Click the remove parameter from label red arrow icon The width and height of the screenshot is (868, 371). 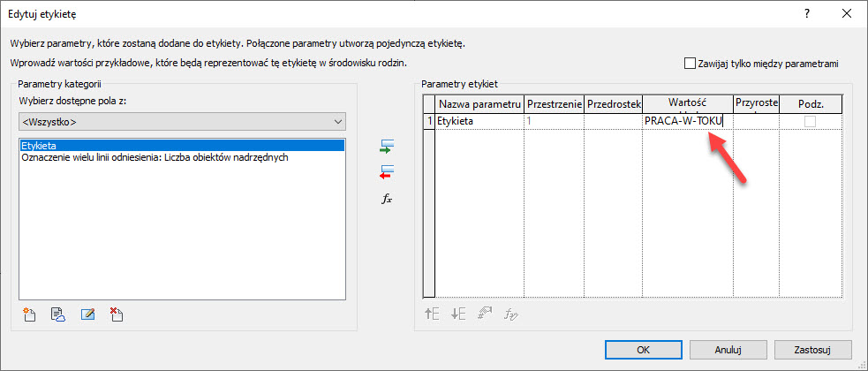click(x=386, y=171)
